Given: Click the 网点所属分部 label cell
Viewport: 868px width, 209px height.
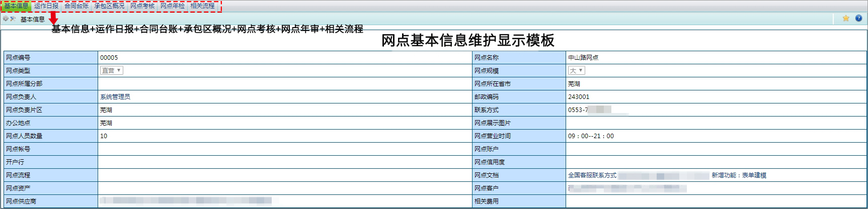Looking at the screenshot, I should point(51,84).
